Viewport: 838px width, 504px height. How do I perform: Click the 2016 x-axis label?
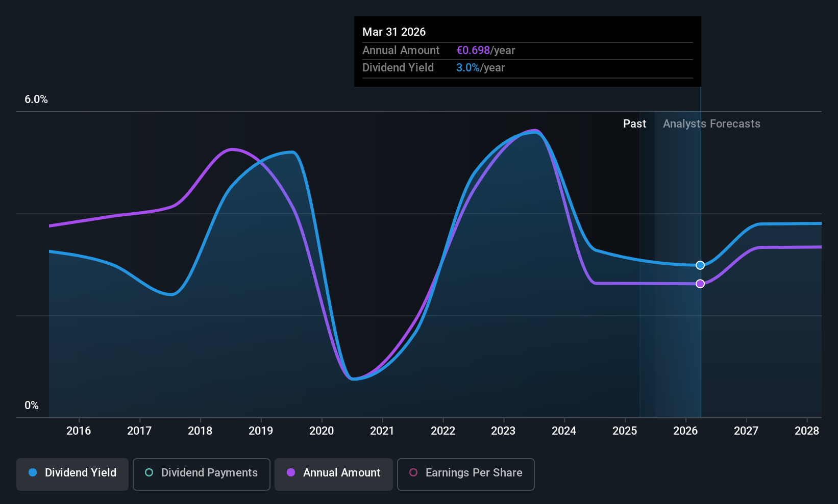pyautogui.click(x=79, y=431)
